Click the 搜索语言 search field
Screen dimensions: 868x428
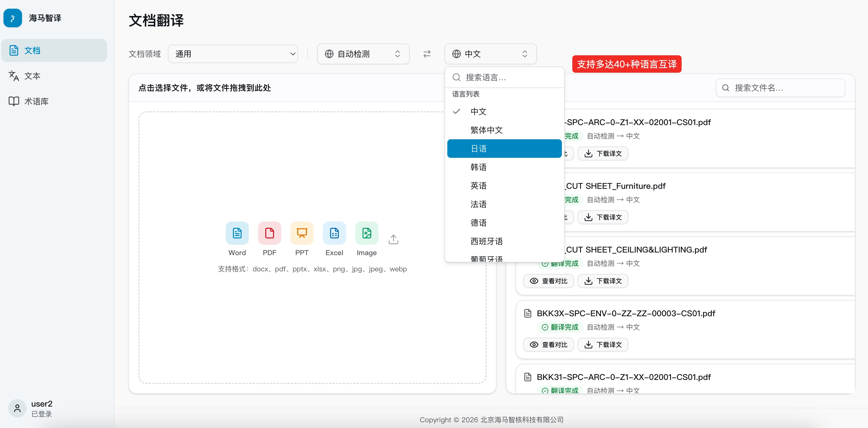pyautogui.click(x=504, y=78)
